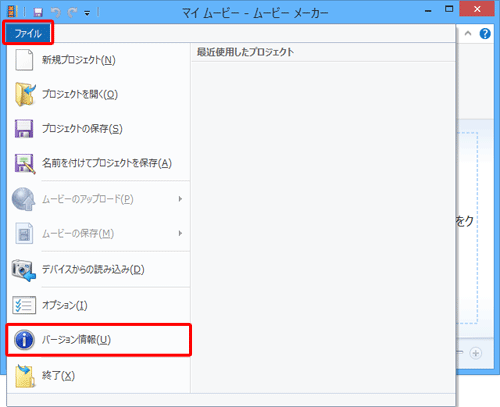Screen dimensions: 500x407
Task: Click the camera import from device icon
Action: coord(24,270)
